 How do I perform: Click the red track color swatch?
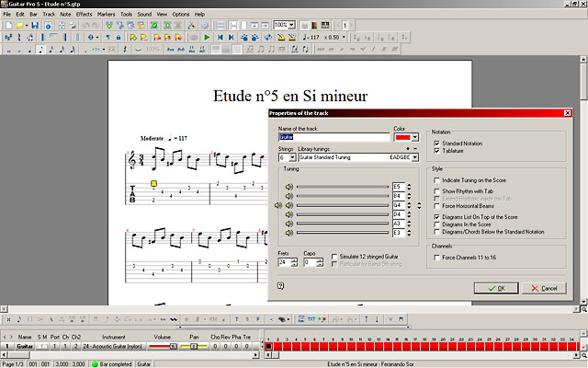402,137
